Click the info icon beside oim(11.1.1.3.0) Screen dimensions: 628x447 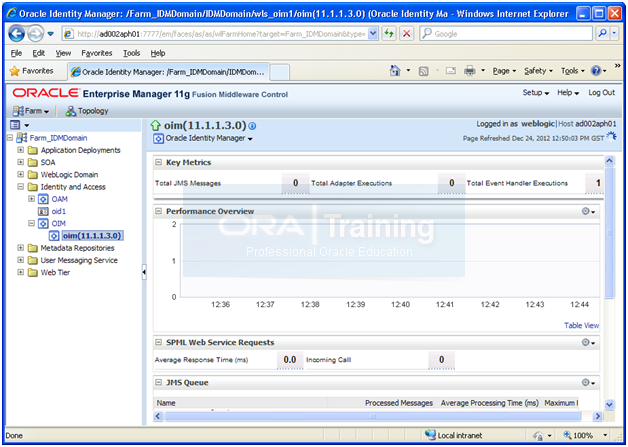pyautogui.click(x=252, y=126)
